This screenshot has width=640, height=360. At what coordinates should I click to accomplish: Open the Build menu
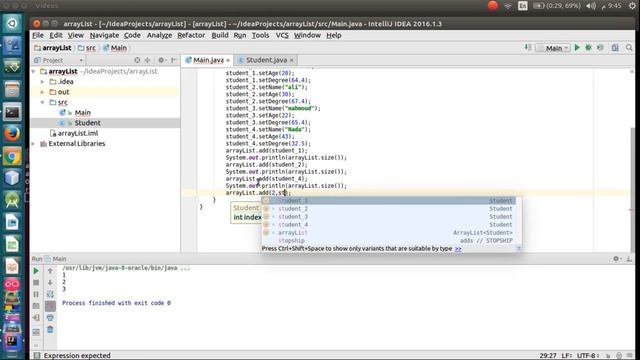[x=220, y=36]
